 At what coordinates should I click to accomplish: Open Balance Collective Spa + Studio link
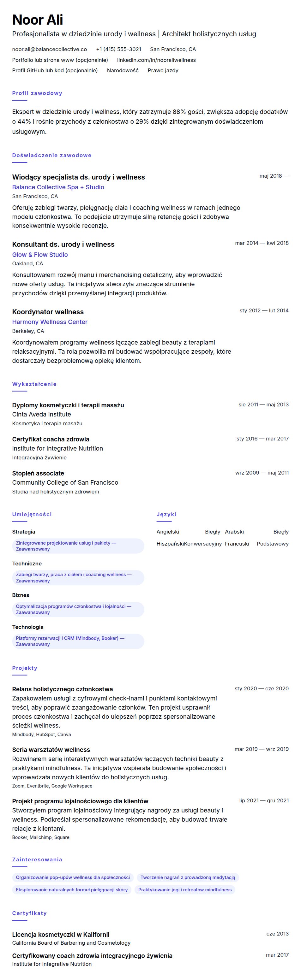(58, 187)
